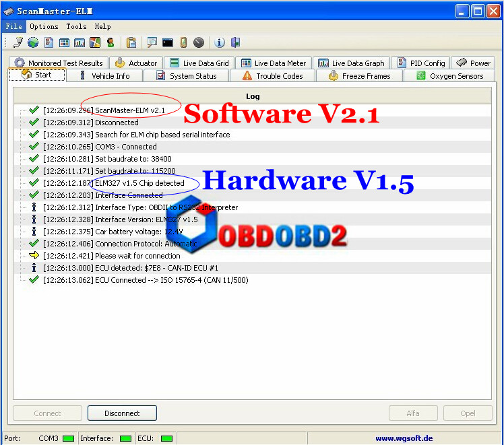Screen dimensions: 504x445
Task: Open the Options menu
Action: (44, 26)
